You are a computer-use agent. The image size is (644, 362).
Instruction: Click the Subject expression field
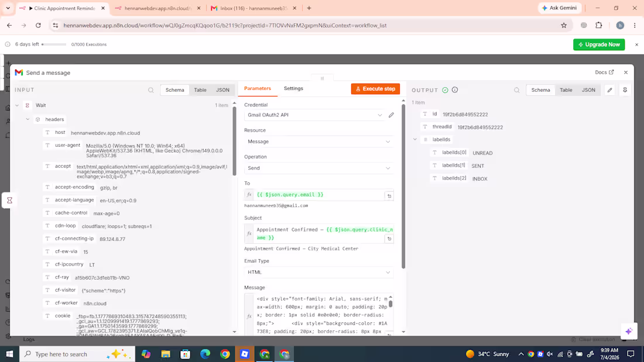tap(319, 233)
